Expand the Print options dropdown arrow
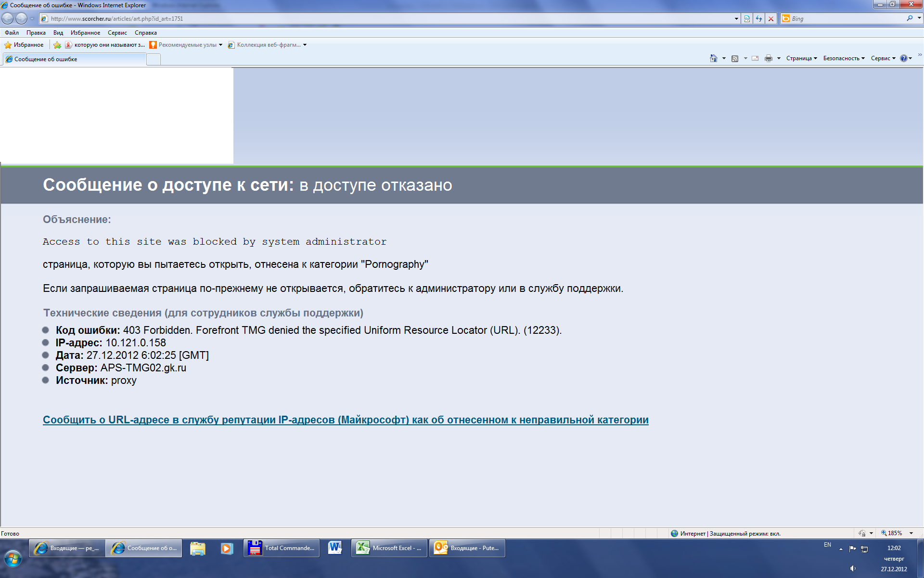The image size is (924, 578). (779, 58)
